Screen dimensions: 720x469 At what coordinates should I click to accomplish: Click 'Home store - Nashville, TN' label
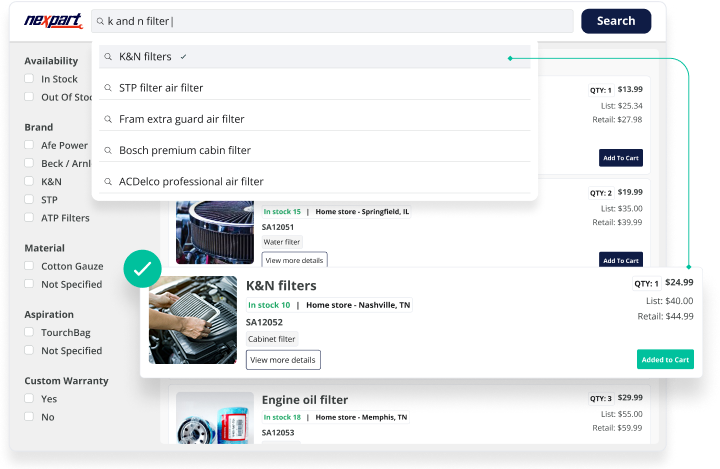coord(358,305)
